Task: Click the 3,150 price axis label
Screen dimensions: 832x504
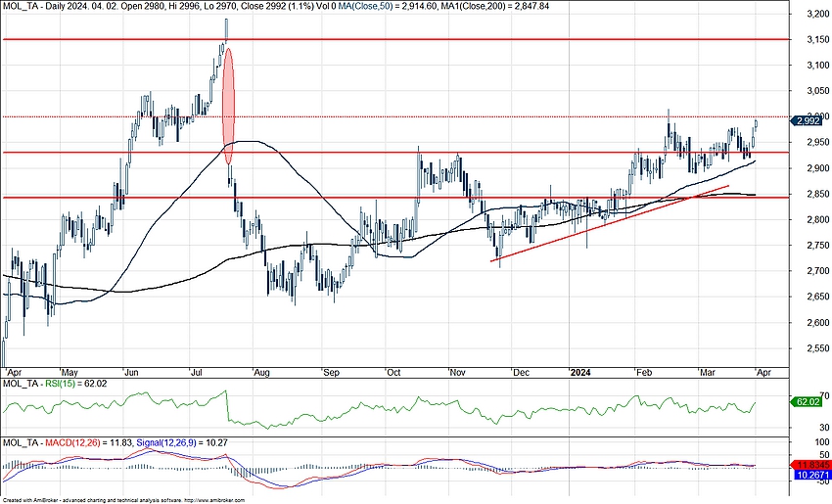Action: point(817,40)
